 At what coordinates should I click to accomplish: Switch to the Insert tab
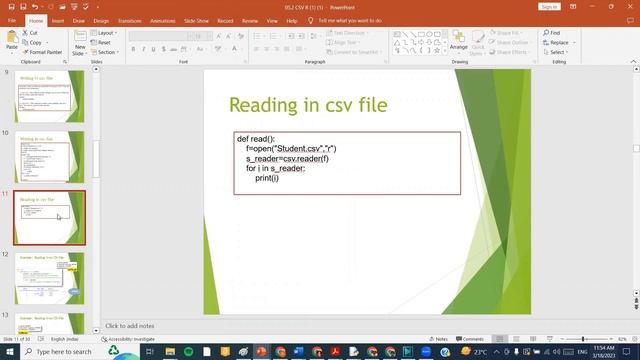coord(58,20)
